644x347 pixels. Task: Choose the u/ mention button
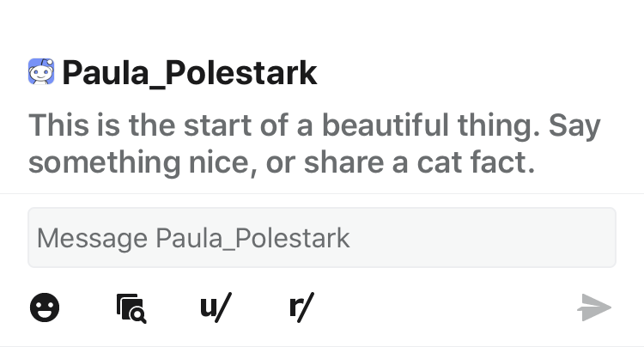216,307
